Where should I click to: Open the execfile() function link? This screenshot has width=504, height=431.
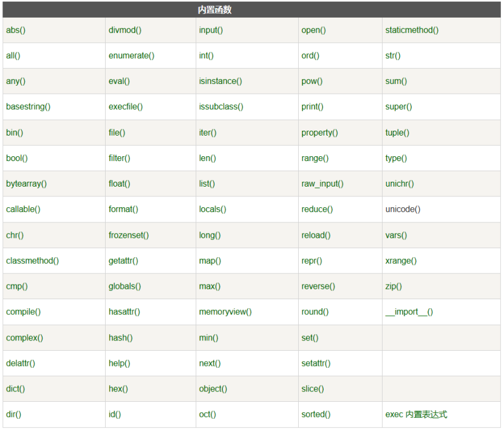[x=126, y=107]
